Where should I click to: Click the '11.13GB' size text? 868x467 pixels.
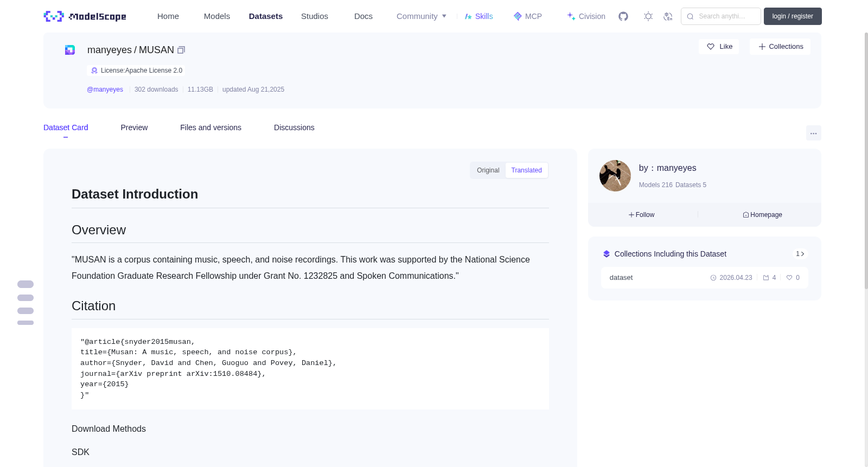click(x=200, y=89)
